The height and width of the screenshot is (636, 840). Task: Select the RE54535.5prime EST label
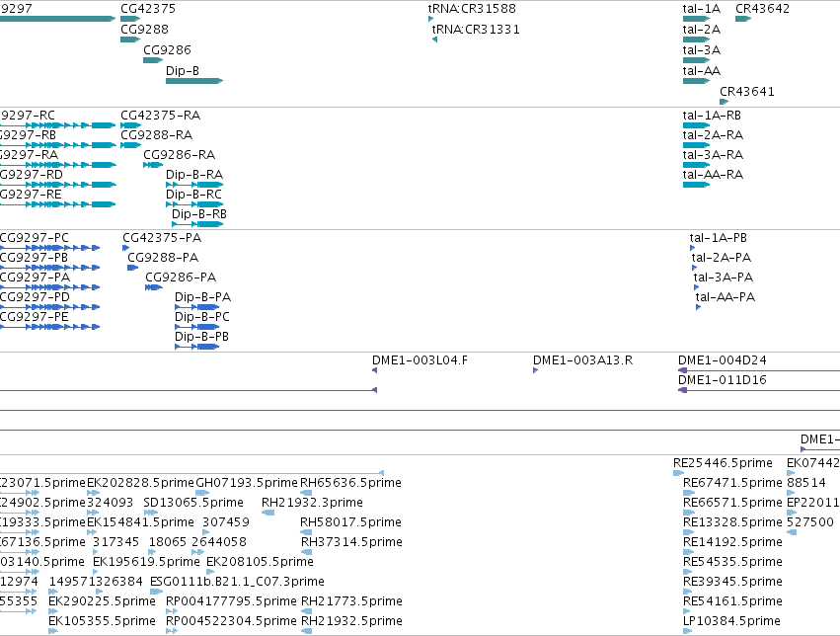pos(732,562)
